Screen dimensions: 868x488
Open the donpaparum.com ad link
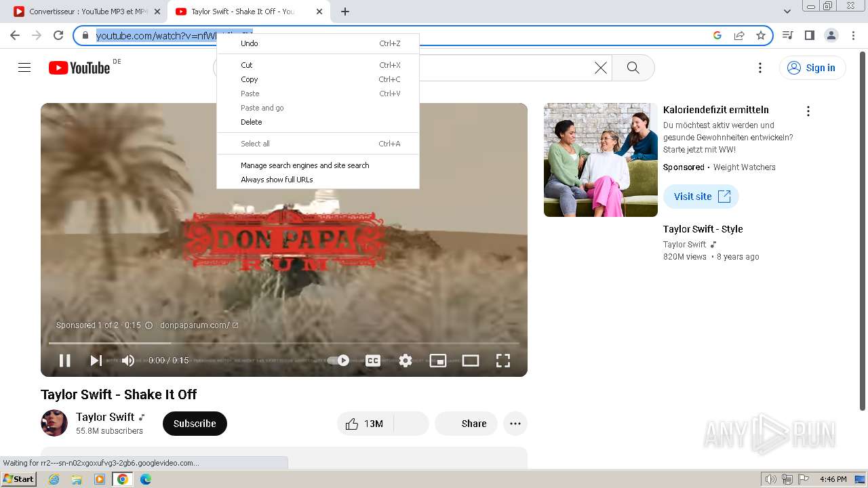coord(199,325)
